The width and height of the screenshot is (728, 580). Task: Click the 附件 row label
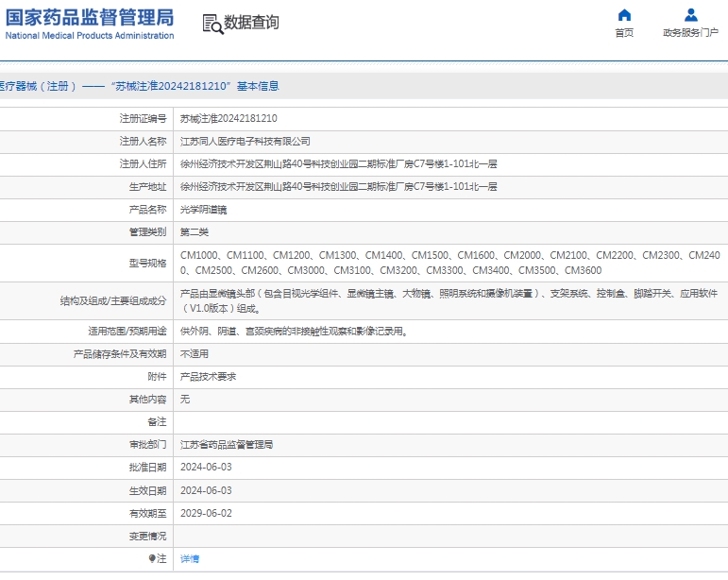(x=157, y=377)
